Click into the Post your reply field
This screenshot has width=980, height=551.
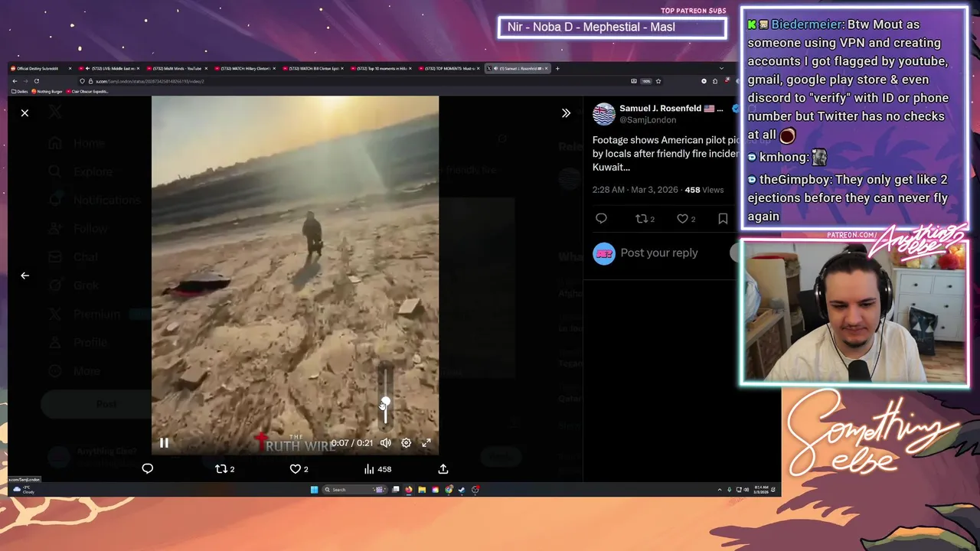pos(659,253)
